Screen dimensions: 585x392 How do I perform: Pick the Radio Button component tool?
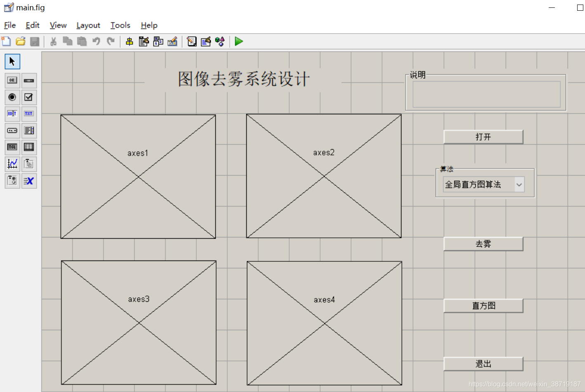pos(12,97)
